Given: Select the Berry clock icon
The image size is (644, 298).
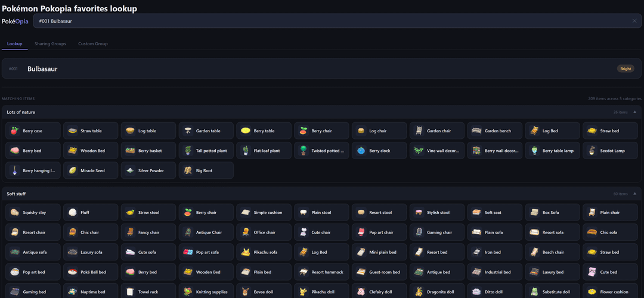Looking at the screenshot, I should [x=361, y=151].
